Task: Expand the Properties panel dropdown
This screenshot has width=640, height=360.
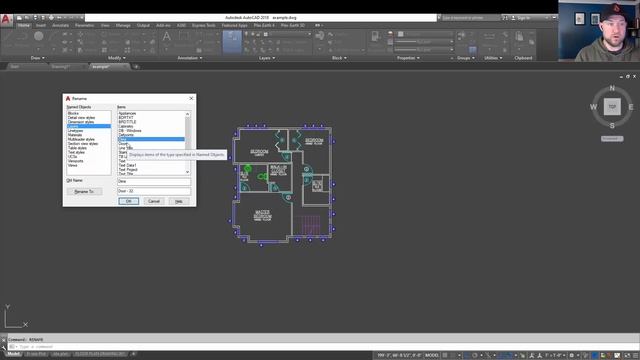Action: 408,58
